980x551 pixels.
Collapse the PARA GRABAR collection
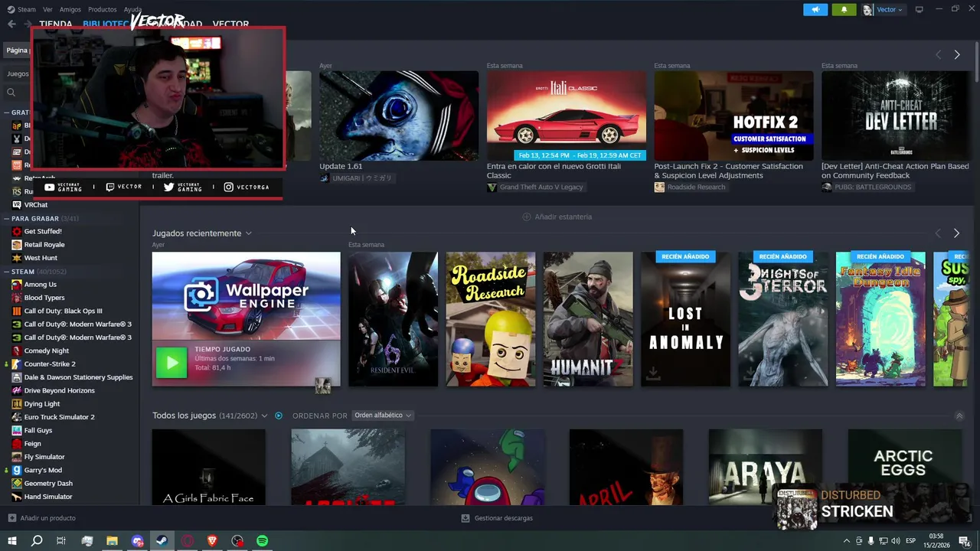(x=6, y=219)
